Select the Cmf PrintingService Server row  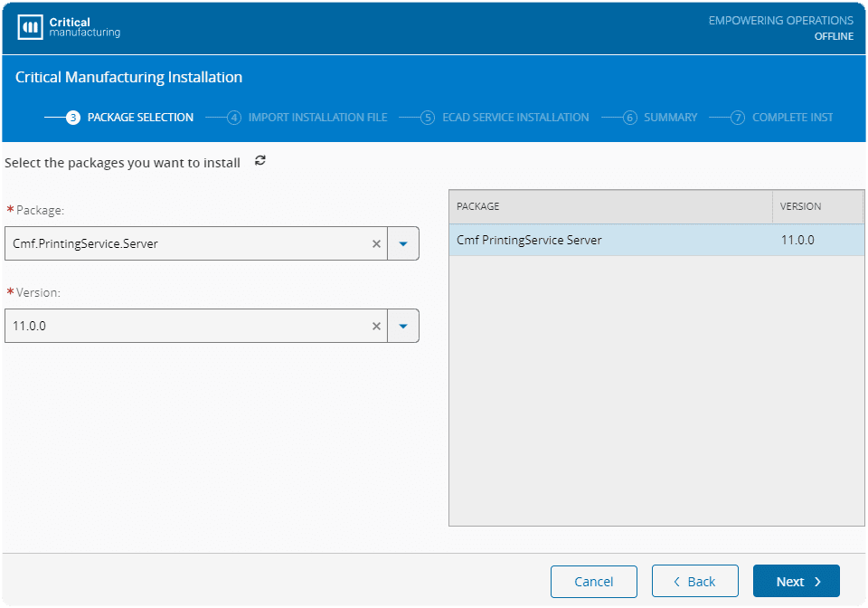tap(610, 241)
